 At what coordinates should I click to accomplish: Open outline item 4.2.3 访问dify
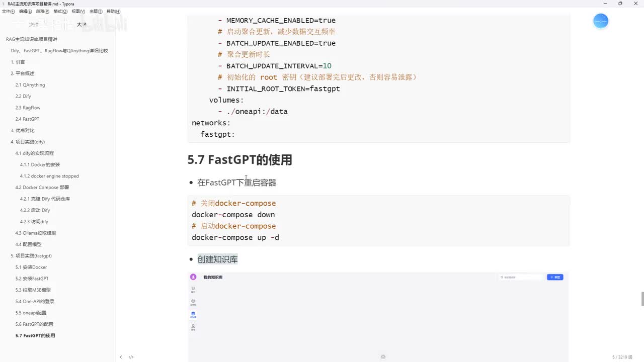(34, 222)
